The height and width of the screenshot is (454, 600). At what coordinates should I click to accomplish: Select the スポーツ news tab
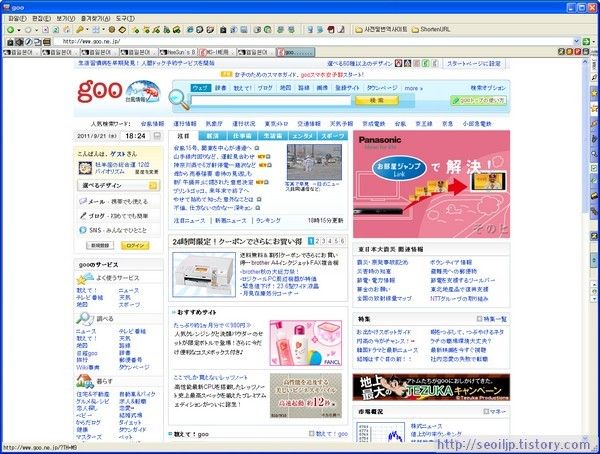pyautogui.click(x=333, y=136)
